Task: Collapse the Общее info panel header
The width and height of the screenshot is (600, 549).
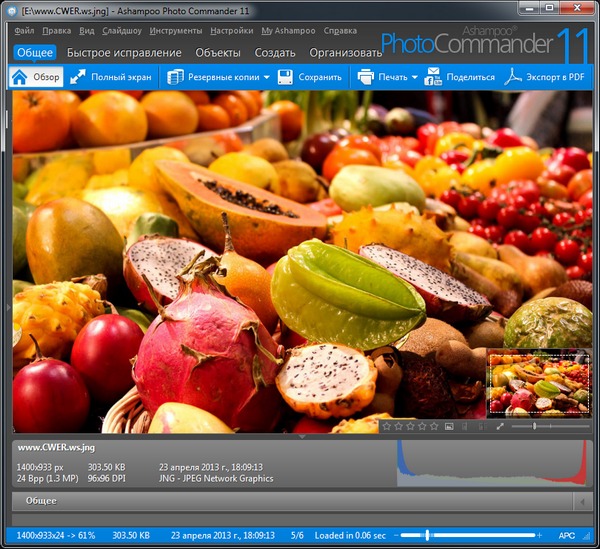Action: coord(300,500)
